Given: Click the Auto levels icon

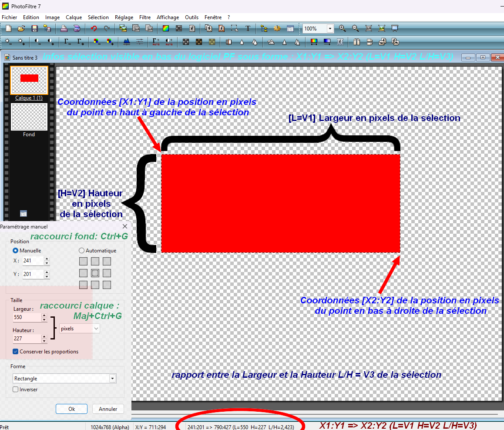Looking at the screenshot, I should tap(156, 42).
